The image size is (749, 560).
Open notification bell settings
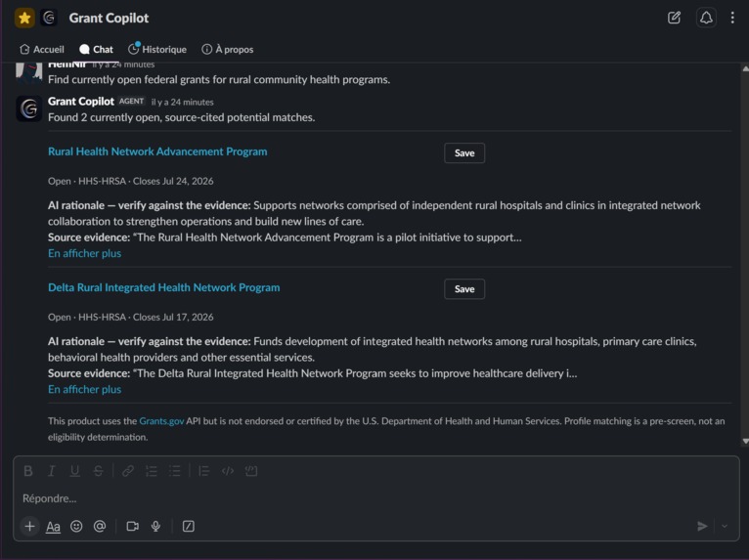point(706,19)
